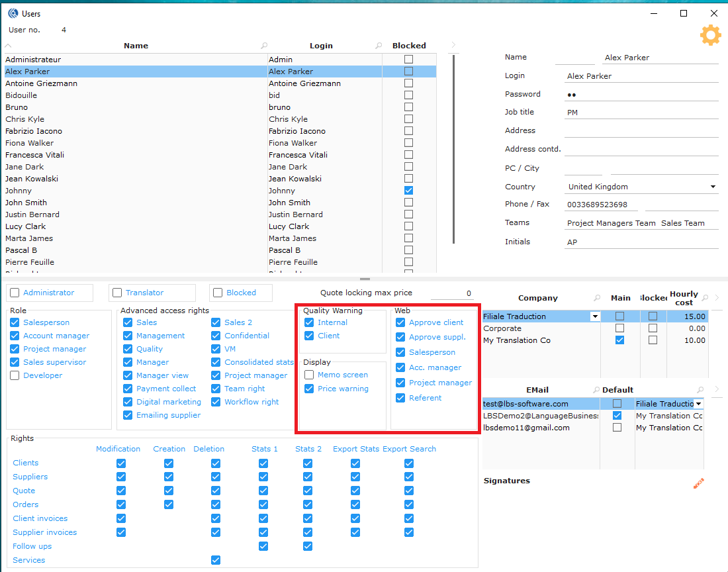Image resolution: width=728 pixels, height=572 pixels.
Task: Click the search magnifier in Name column header
Action: [264, 46]
